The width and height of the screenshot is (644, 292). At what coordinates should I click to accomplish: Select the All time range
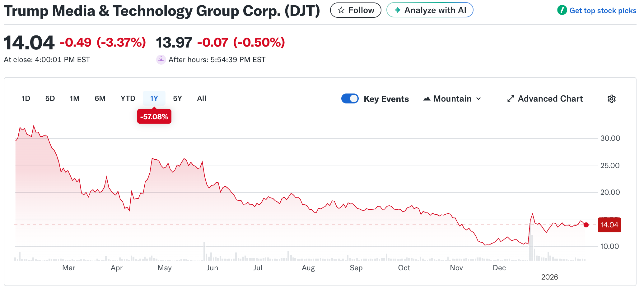pyautogui.click(x=202, y=98)
